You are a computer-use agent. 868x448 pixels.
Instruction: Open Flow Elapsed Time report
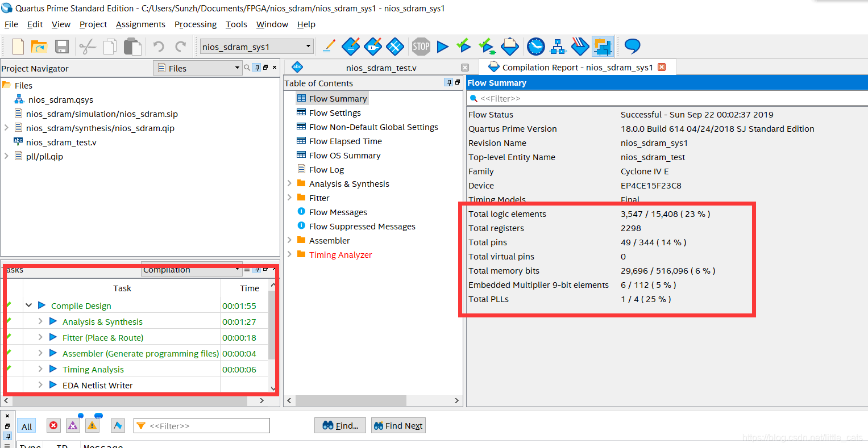coord(345,141)
